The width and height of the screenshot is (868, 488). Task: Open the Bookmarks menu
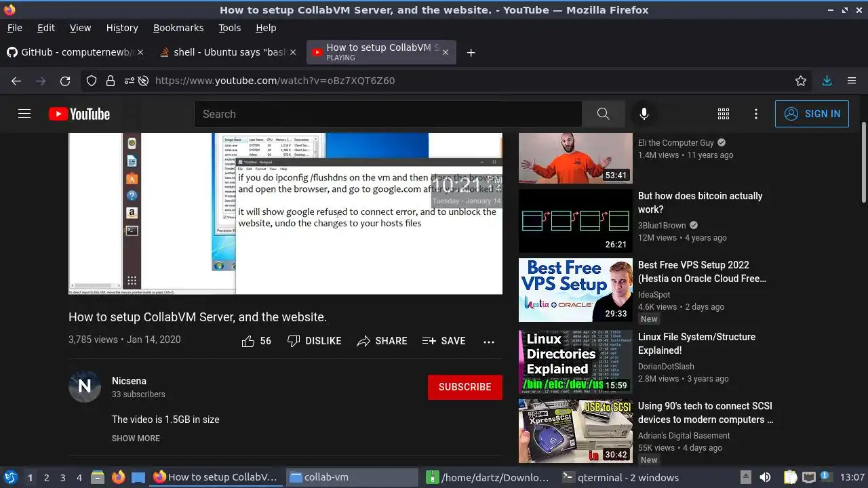pyautogui.click(x=178, y=28)
